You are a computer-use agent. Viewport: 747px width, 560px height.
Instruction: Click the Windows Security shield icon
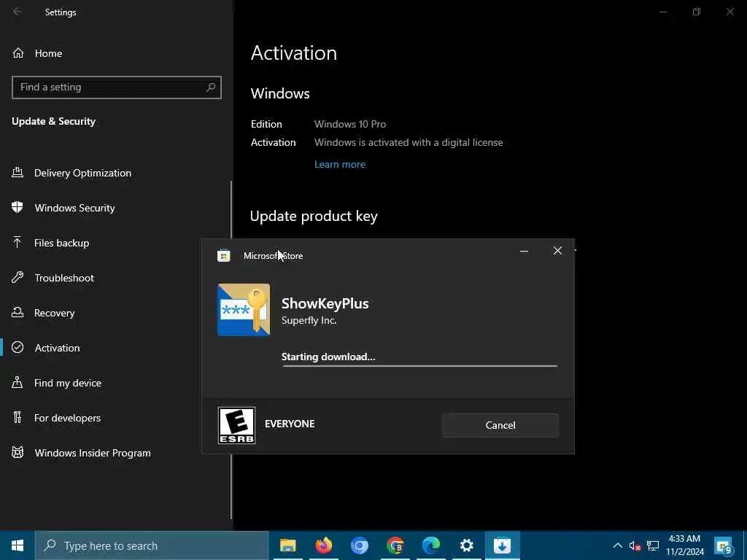point(18,208)
